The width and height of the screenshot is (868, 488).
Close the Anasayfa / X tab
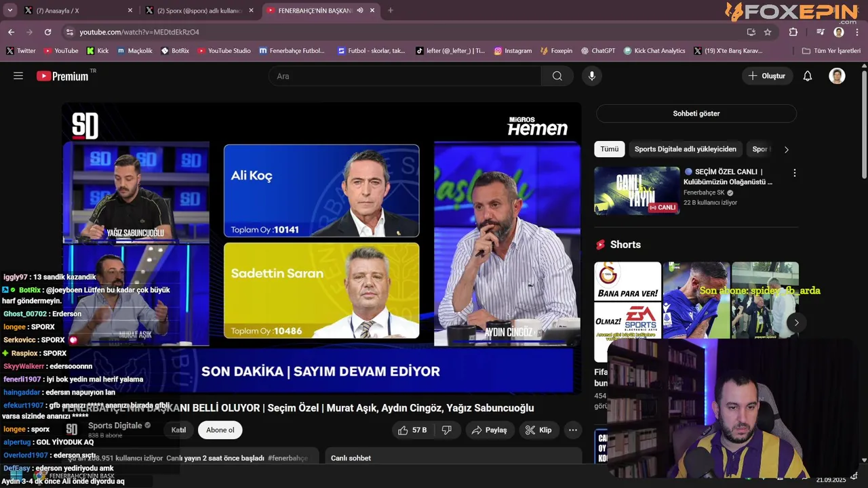pos(130,10)
